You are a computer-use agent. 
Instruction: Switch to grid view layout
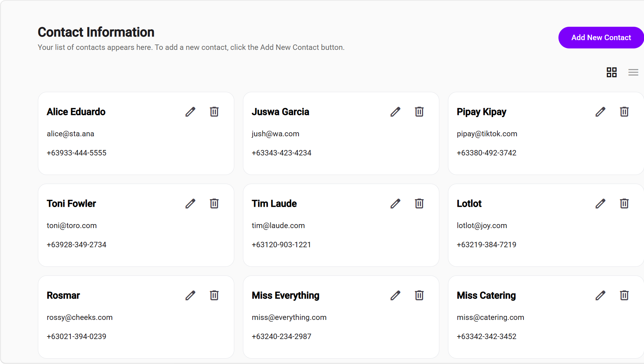tap(612, 72)
